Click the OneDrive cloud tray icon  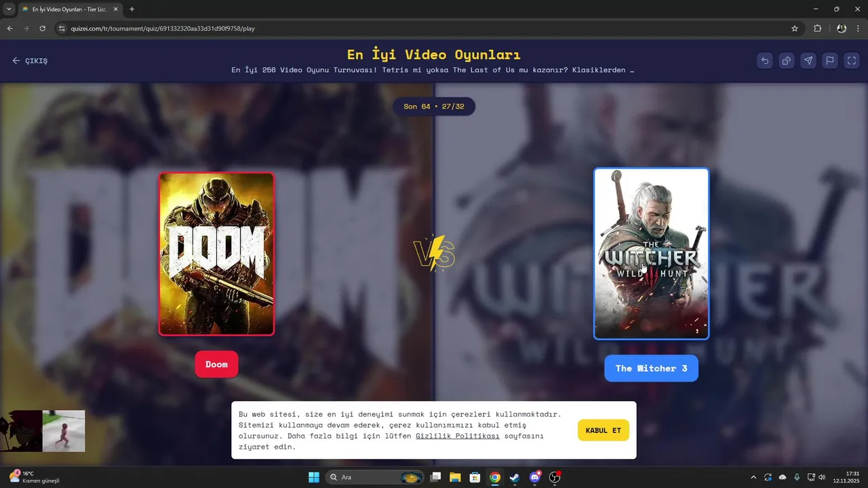(783, 477)
